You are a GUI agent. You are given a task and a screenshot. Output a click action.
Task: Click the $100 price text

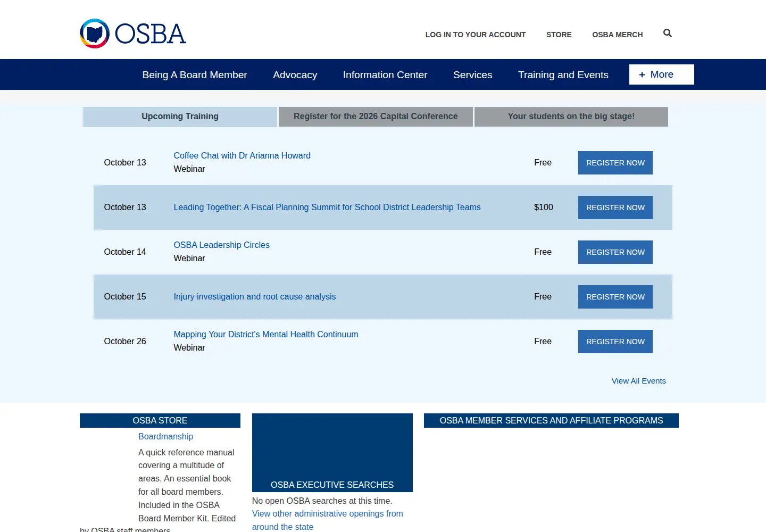pyautogui.click(x=544, y=207)
